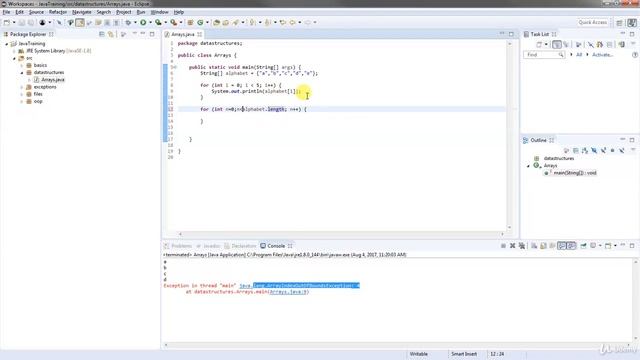Run the program with green Run icon
640x360 pixels.
(x=143, y=22)
